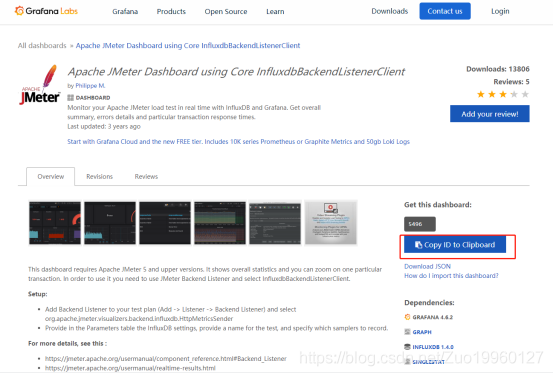The height and width of the screenshot is (376, 553).
Task: Open the JMeter realtime-results URL
Action: pos(130,368)
